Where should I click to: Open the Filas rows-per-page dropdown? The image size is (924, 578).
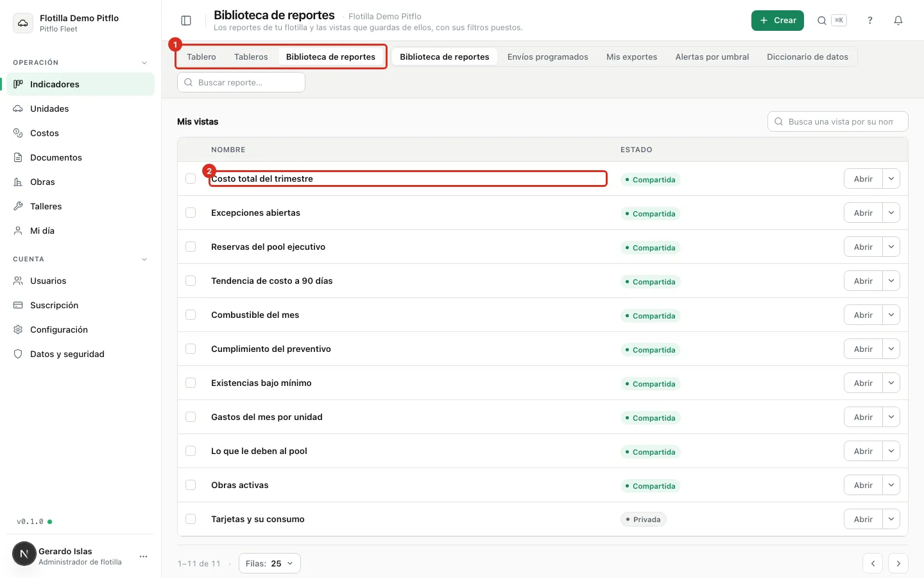click(x=269, y=563)
